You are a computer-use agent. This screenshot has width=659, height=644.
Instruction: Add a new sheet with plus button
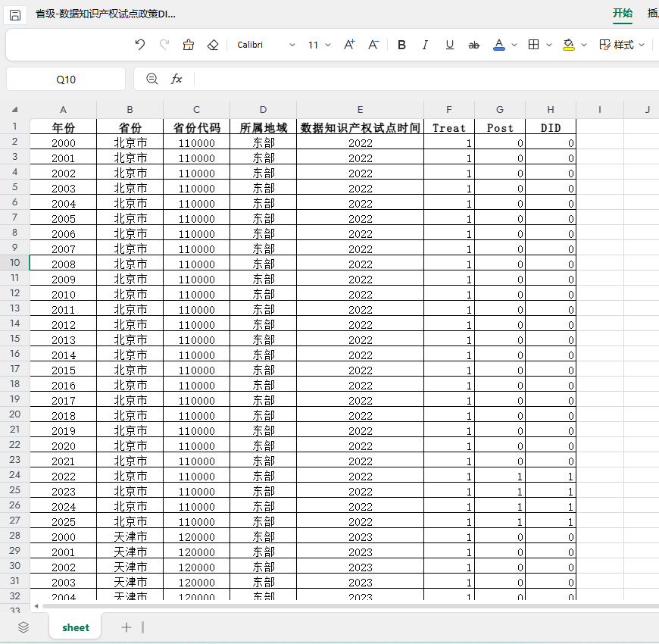126,627
